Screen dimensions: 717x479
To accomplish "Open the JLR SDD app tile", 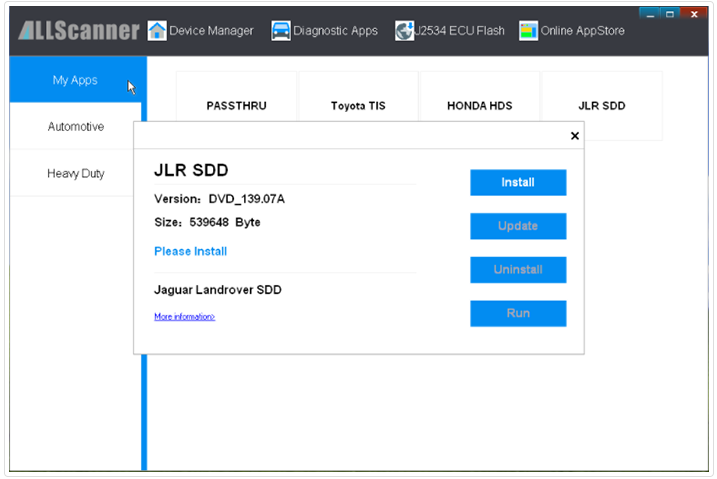I will point(601,106).
